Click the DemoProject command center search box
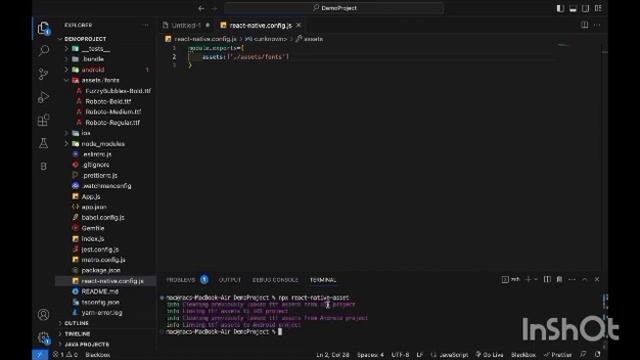This screenshot has height=360, width=640. tap(334, 8)
